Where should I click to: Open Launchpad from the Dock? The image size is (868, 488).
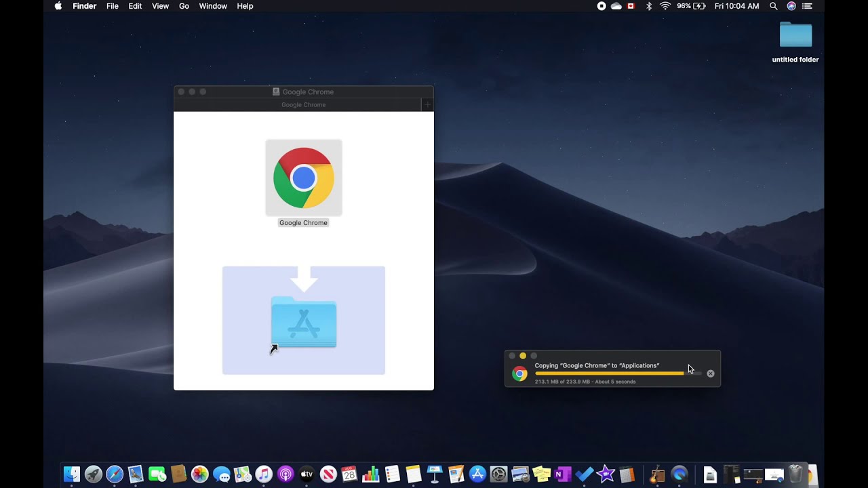point(93,474)
